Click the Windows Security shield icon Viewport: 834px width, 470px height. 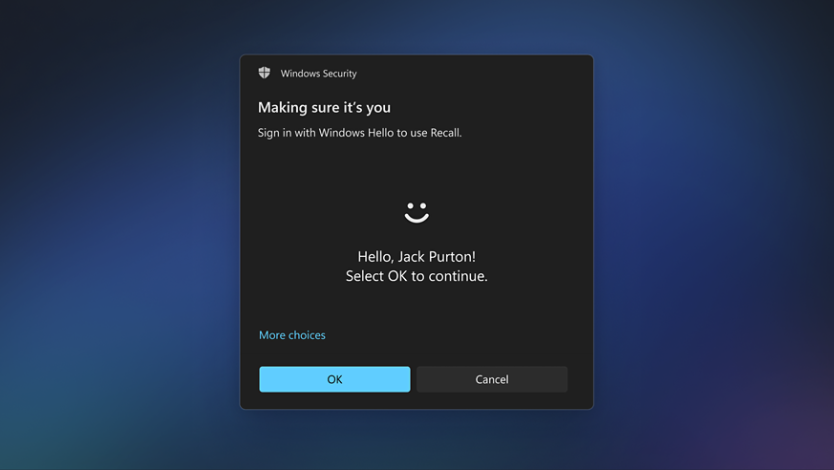tap(264, 73)
